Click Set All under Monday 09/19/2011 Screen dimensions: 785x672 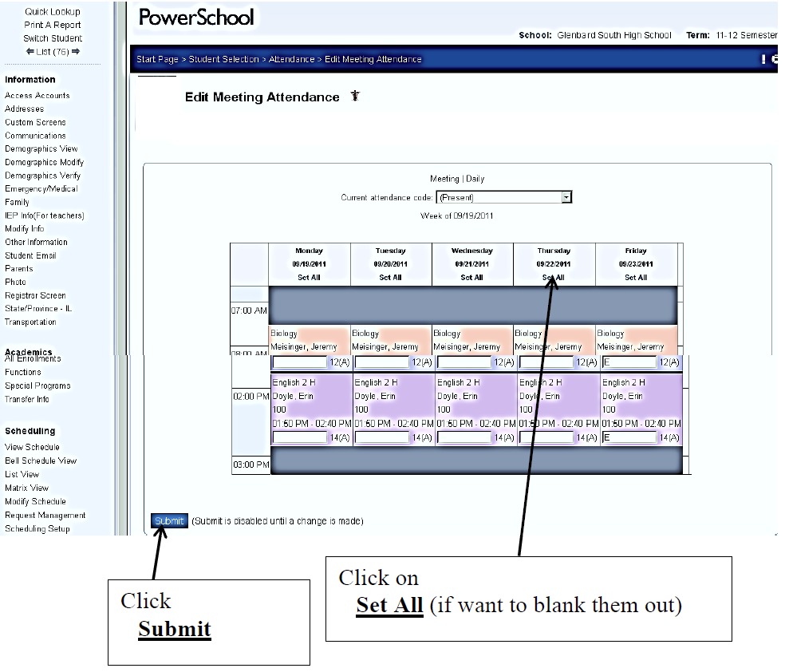(x=309, y=278)
